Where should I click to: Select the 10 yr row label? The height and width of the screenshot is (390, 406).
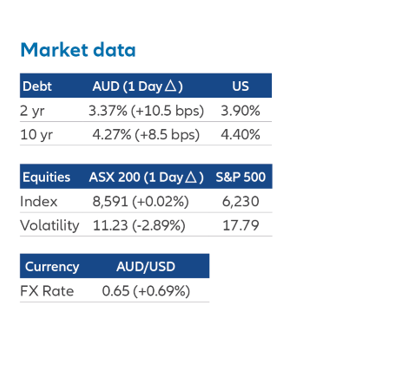[36, 135]
